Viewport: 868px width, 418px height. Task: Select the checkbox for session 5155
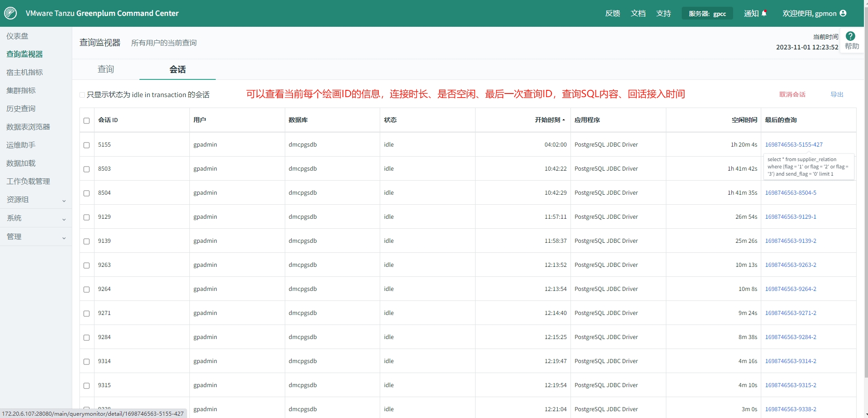tap(86, 145)
